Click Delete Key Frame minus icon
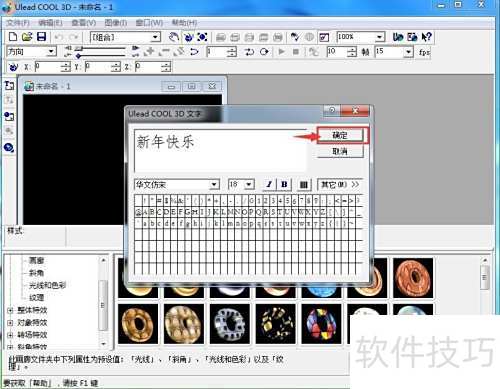500x389 pixels. click(x=164, y=52)
